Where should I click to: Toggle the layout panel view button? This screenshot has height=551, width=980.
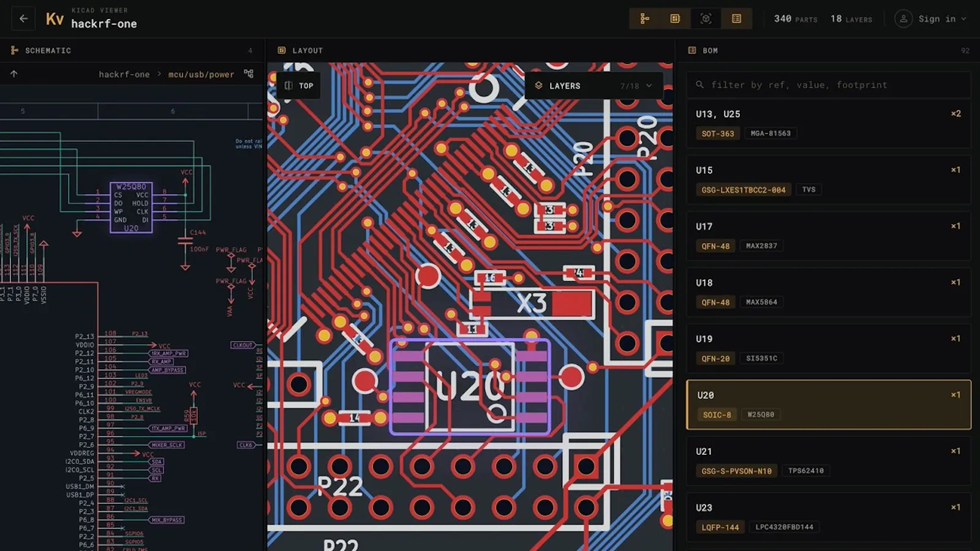click(x=675, y=19)
